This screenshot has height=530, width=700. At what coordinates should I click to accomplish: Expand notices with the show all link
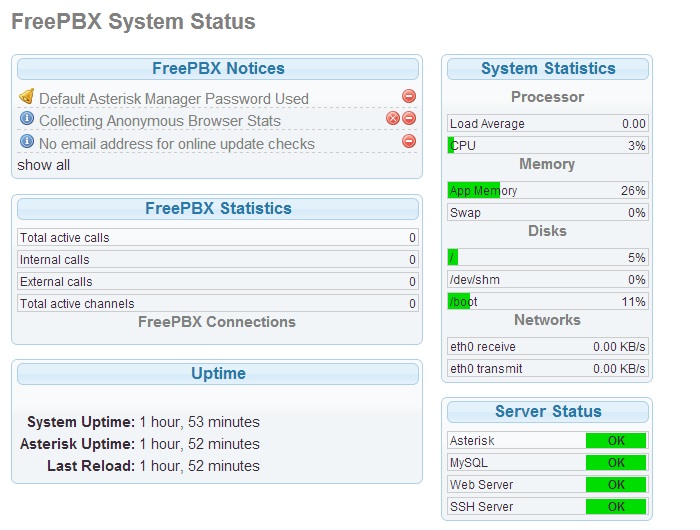[x=43, y=165]
